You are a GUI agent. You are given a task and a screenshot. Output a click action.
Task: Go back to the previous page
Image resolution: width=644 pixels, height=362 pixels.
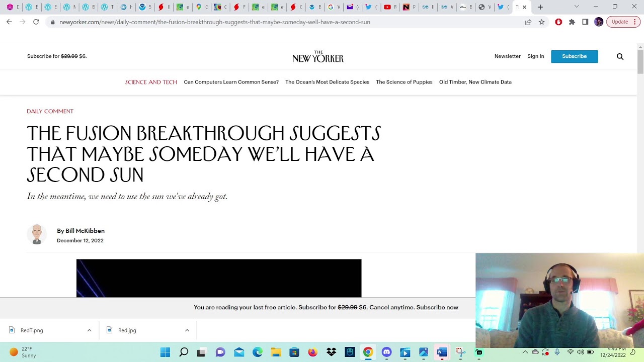[9, 22]
